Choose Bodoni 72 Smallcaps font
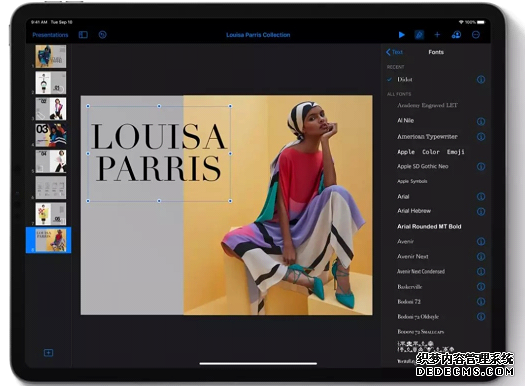This screenshot has width=525, height=386. (x=421, y=332)
